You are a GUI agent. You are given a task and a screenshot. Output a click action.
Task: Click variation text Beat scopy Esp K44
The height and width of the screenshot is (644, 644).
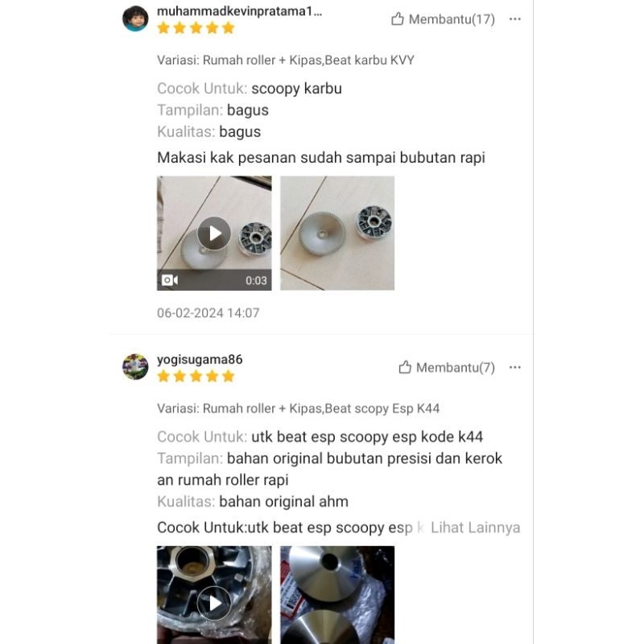[382, 408]
